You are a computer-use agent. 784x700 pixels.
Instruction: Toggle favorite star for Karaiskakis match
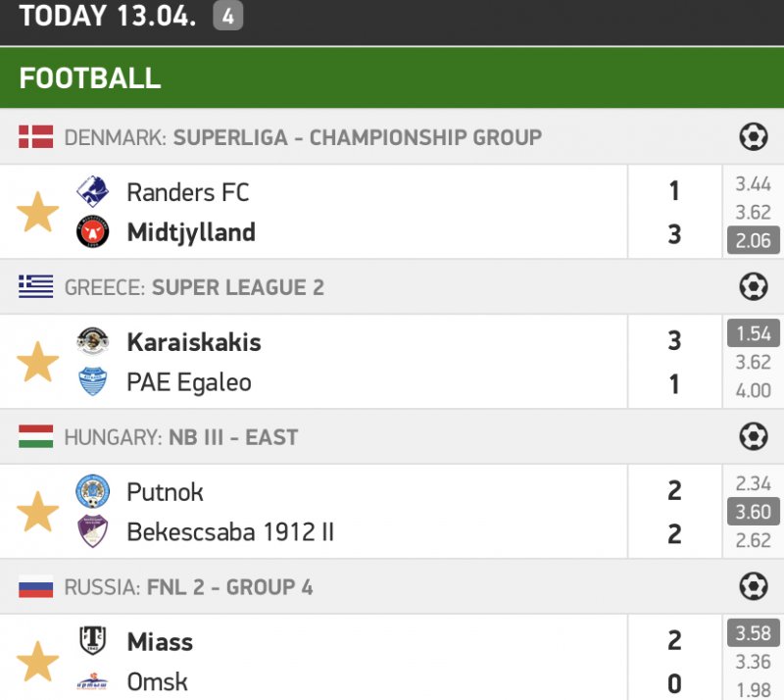click(x=38, y=363)
